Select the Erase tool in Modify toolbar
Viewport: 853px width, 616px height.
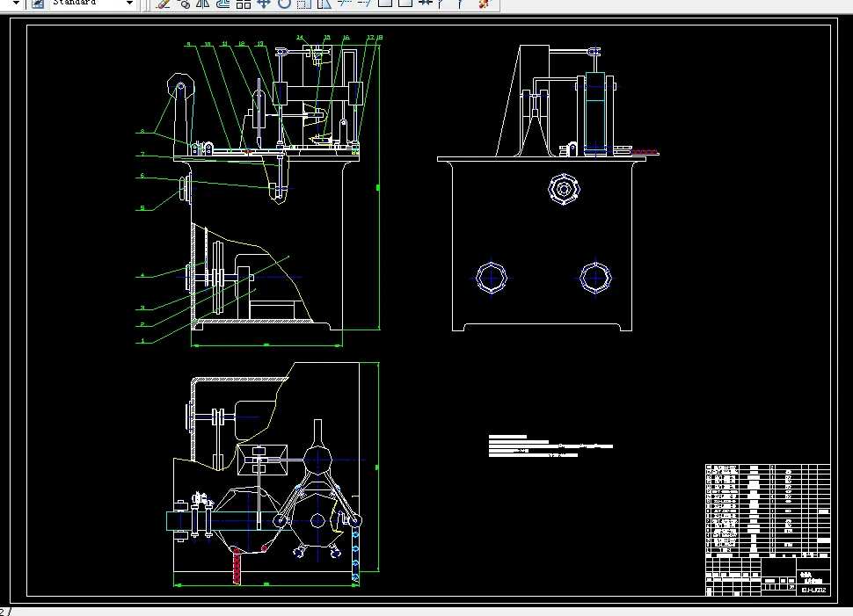point(163,4)
